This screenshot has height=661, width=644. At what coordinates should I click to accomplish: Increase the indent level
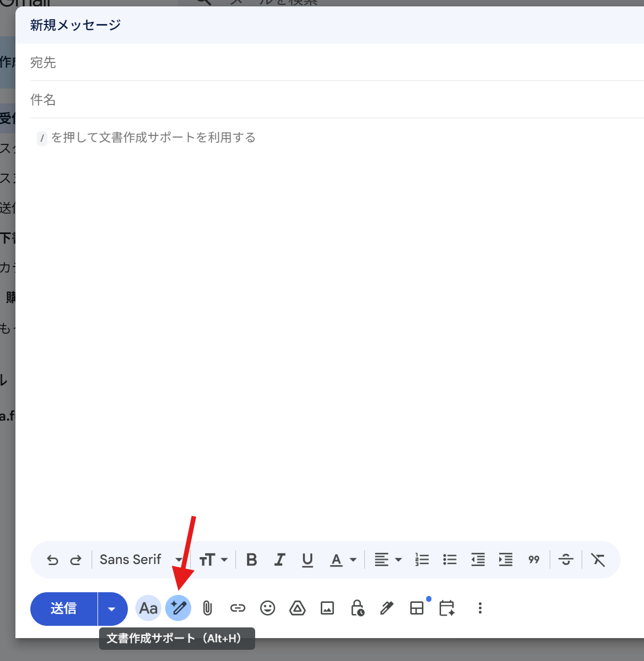pos(506,560)
